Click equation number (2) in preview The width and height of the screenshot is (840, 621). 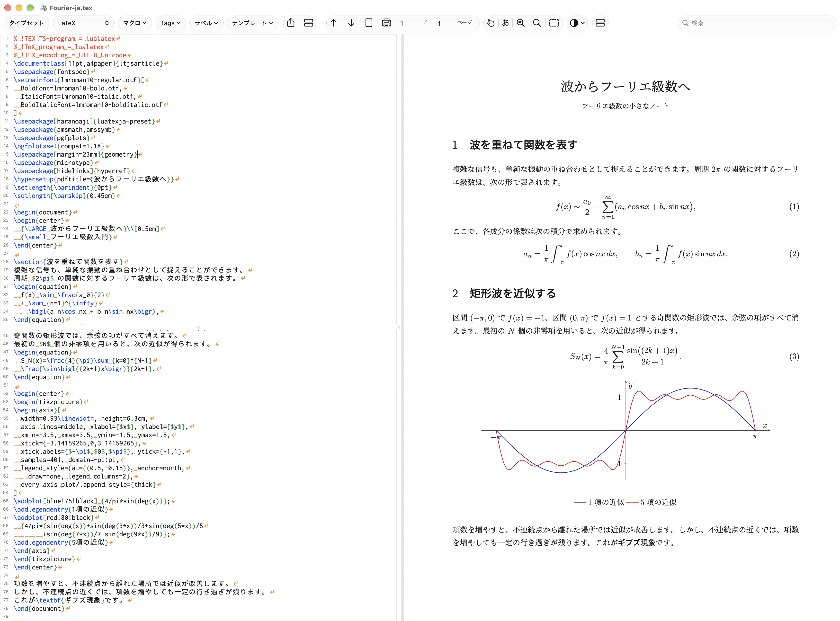tap(794, 254)
